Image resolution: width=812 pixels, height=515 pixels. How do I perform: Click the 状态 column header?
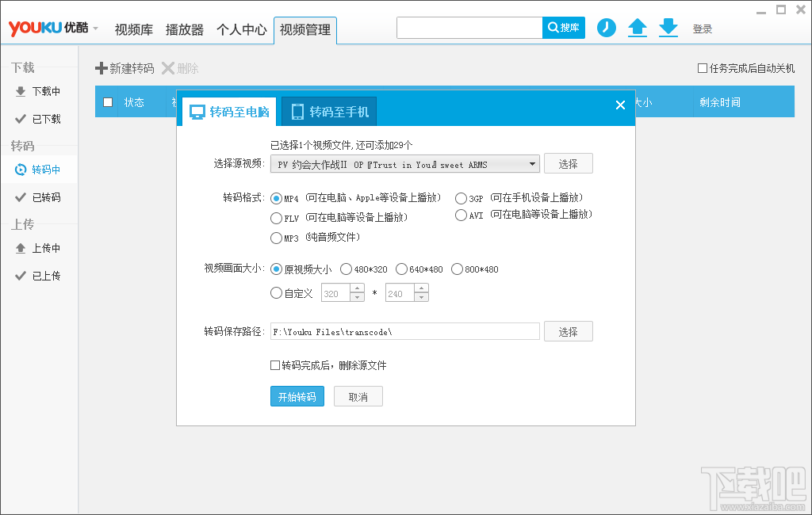[x=134, y=102]
